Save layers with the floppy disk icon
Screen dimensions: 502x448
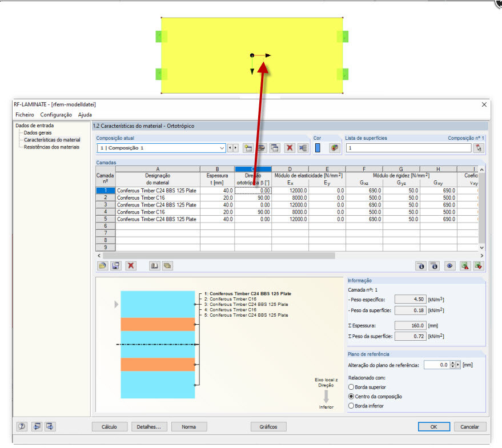pyautogui.click(x=115, y=266)
